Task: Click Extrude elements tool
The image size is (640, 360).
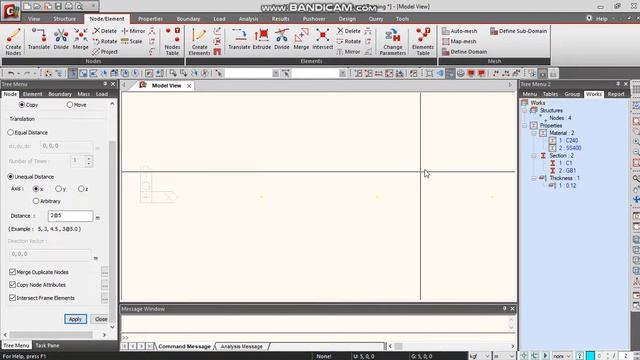Action: (262, 39)
